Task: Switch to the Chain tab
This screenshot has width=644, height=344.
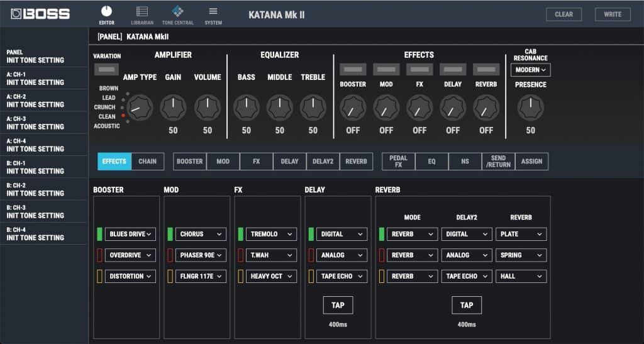Action: [x=147, y=162]
